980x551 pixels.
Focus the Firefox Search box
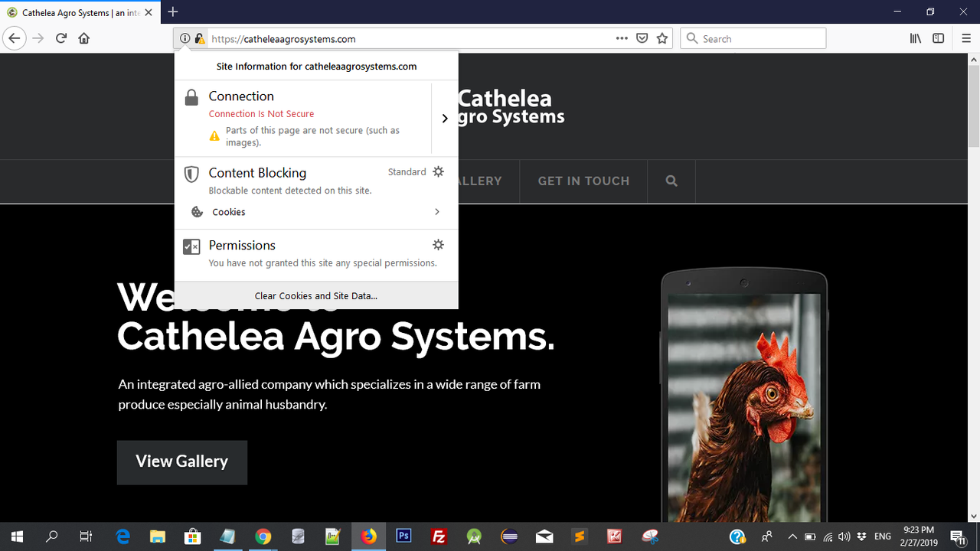coord(753,38)
